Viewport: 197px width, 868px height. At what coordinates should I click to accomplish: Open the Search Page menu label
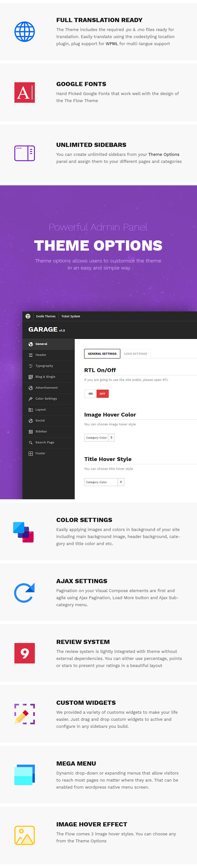45,442
